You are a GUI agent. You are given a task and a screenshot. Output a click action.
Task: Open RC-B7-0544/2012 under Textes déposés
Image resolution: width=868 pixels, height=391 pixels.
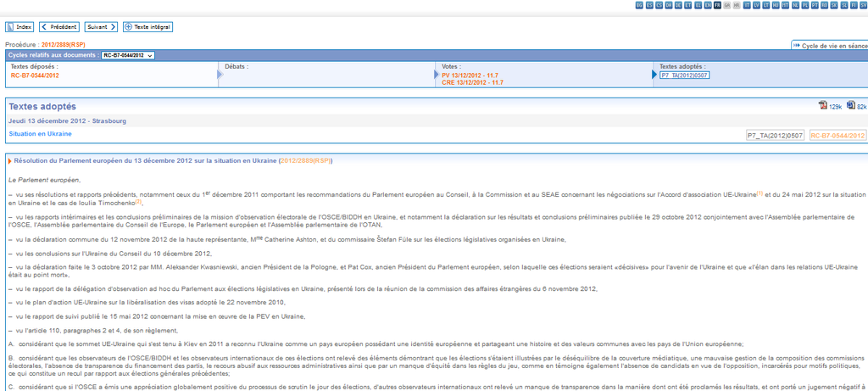click(35, 75)
